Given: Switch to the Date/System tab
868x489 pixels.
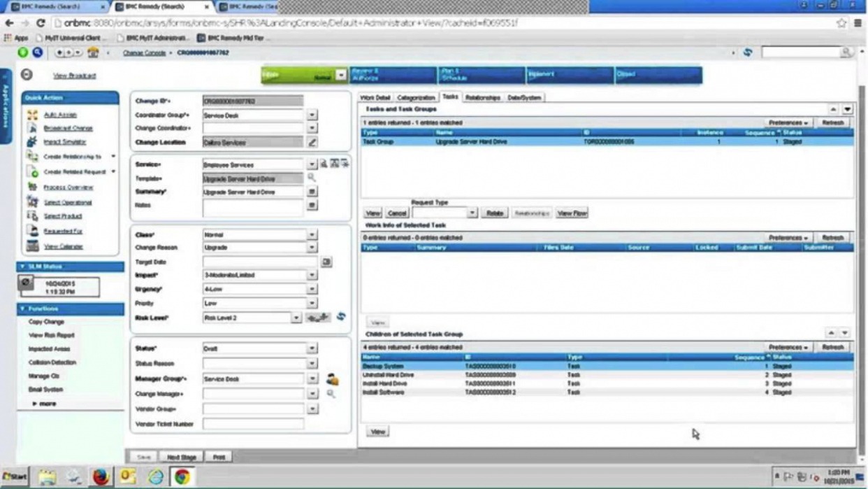Looking at the screenshot, I should [x=524, y=98].
